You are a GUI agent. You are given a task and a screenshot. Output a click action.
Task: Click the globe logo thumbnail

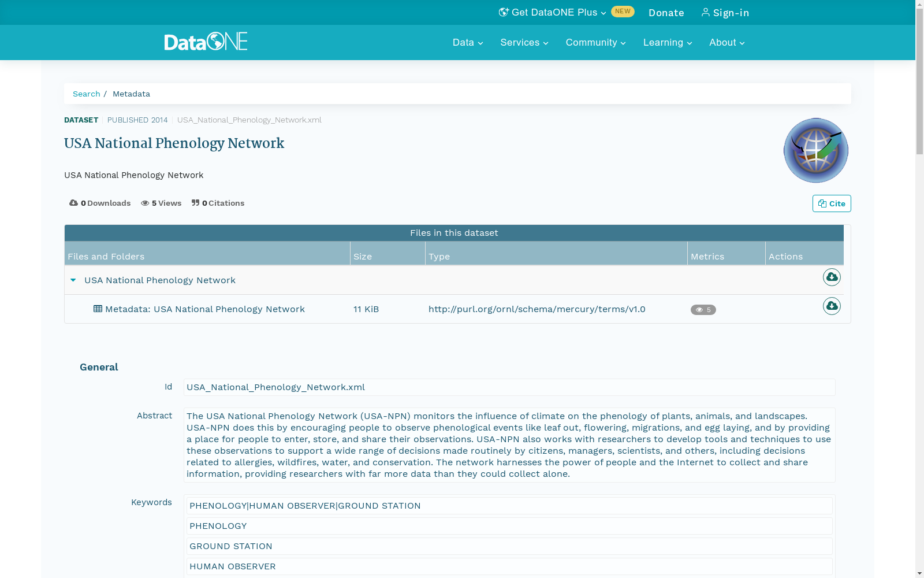tap(815, 150)
